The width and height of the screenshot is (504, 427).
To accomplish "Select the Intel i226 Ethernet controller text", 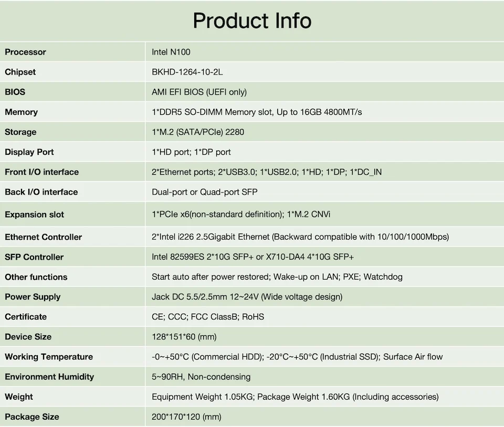I will pos(300,237).
